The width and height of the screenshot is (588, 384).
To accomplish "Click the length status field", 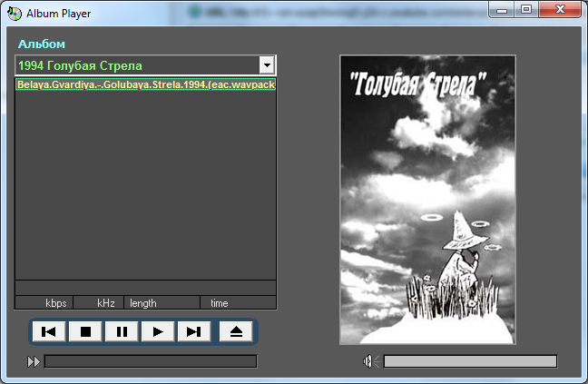I will (162, 302).
